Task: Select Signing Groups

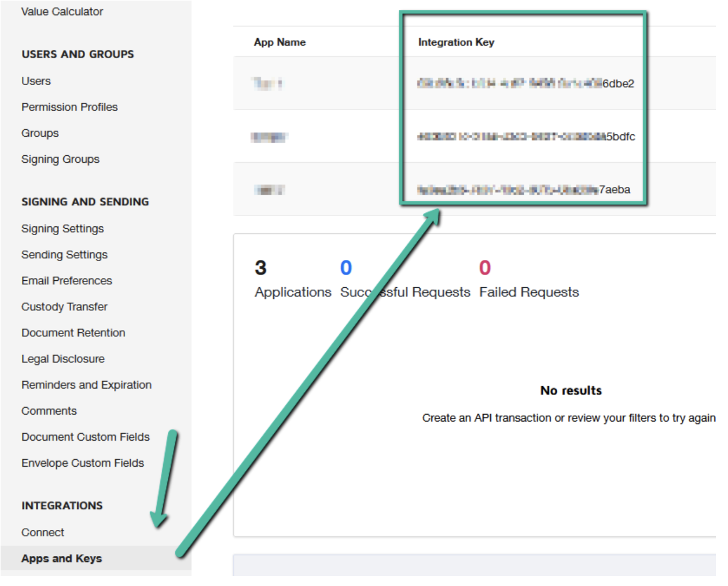Action: click(60, 159)
